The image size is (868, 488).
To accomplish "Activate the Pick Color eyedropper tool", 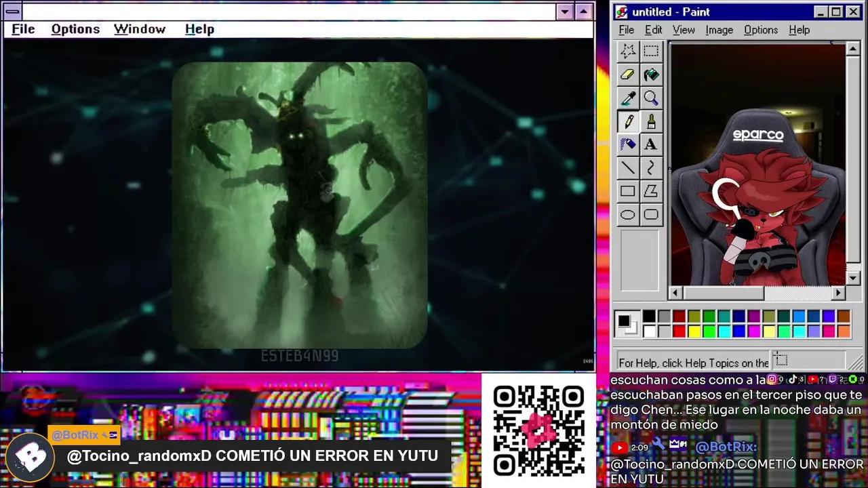I will click(x=628, y=98).
